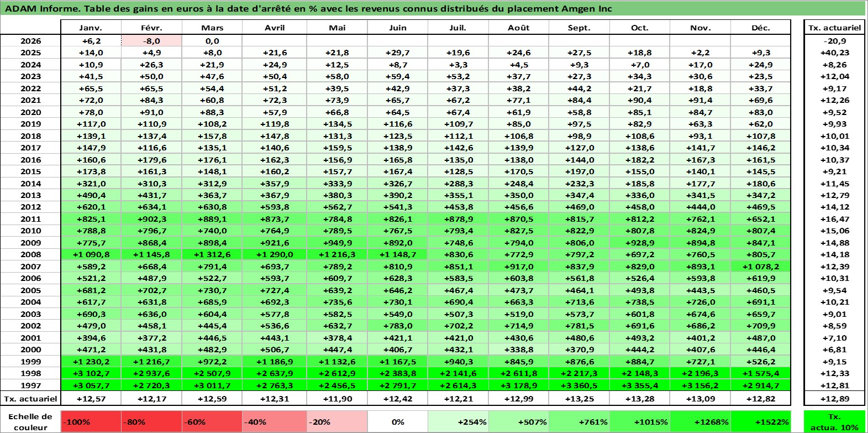This screenshot has width=868, height=433.
Task: Click the +197,0 cell for September 2015
Action: tap(579, 171)
